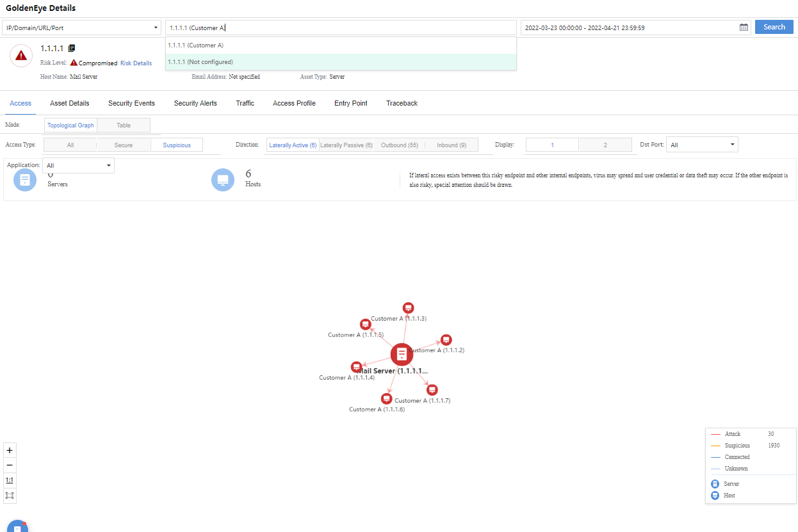Click the zoom out minus icon
The image size is (798, 532).
[x=10, y=465]
